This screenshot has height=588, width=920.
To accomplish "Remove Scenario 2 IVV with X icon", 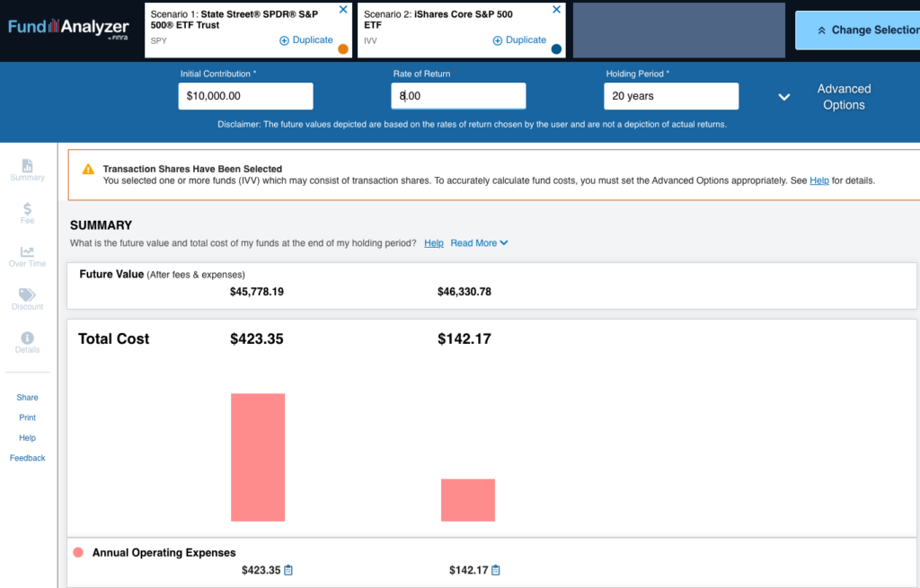I will tap(556, 10).
